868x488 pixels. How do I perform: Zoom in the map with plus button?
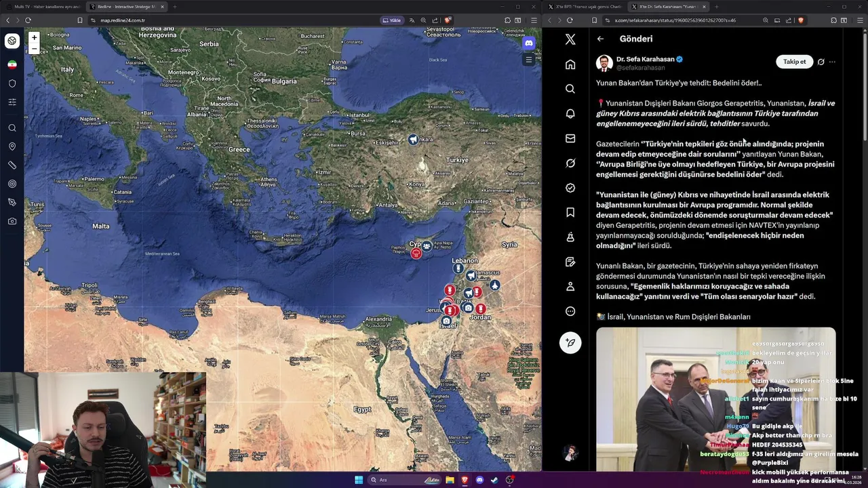pyautogui.click(x=34, y=37)
